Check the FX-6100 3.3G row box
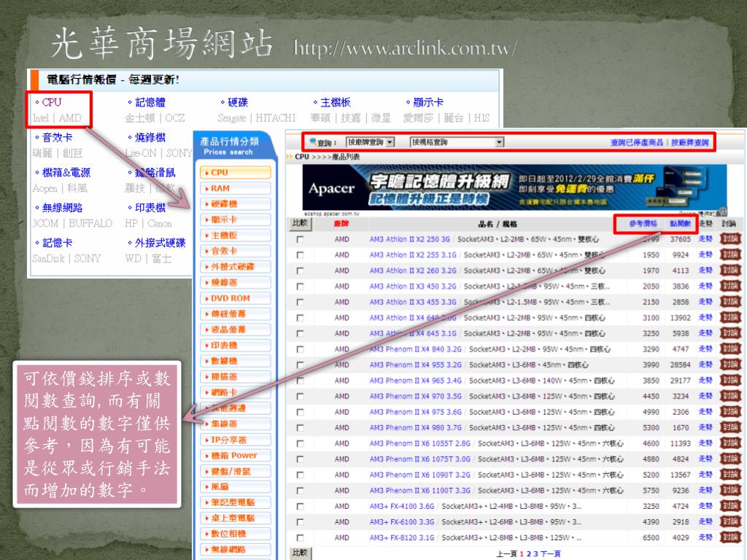 [x=300, y=522]
